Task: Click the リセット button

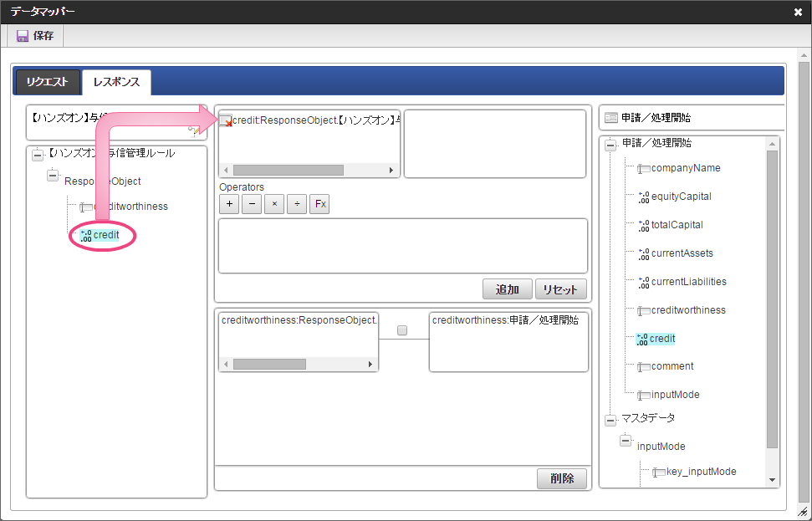Action: point(560,289)
